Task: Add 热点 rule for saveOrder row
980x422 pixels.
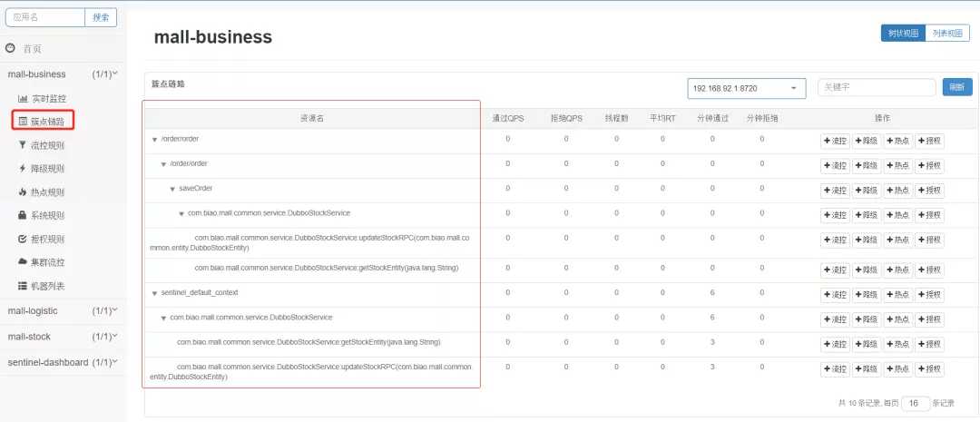Action: coord(897,191)
